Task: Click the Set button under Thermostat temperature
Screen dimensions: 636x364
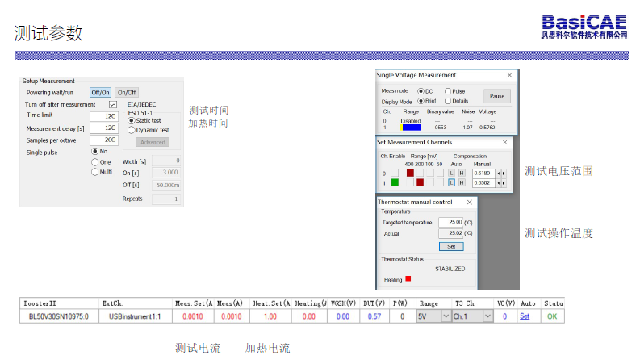Action: coord(450,246)
